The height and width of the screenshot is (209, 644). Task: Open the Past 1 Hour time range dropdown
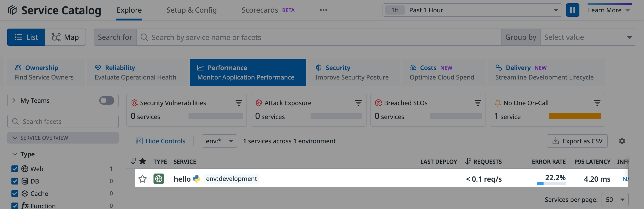[472, 10]
